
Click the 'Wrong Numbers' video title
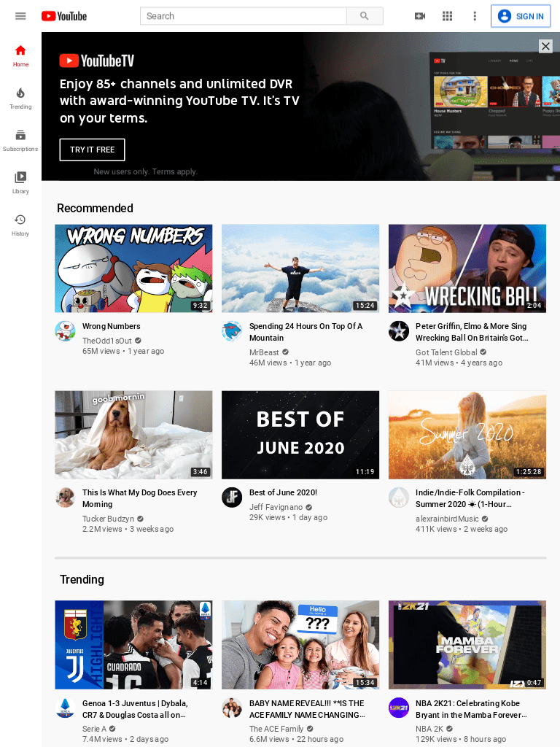pos(112,326)
